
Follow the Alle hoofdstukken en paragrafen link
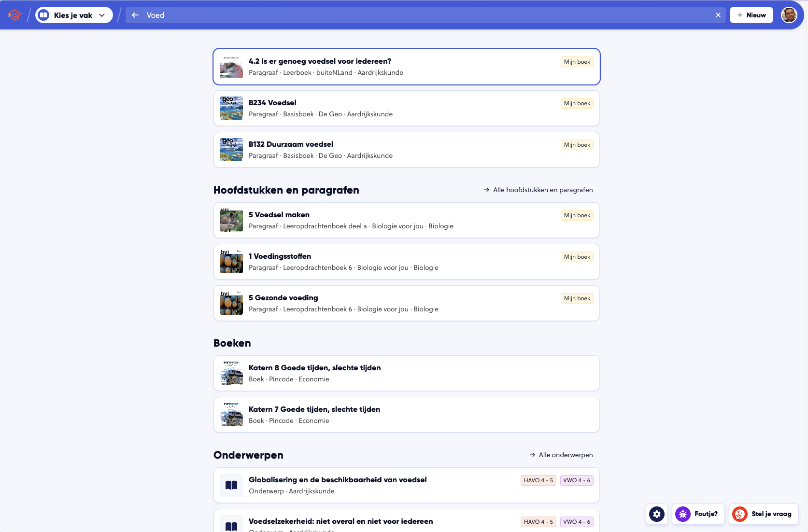point(542,190)
